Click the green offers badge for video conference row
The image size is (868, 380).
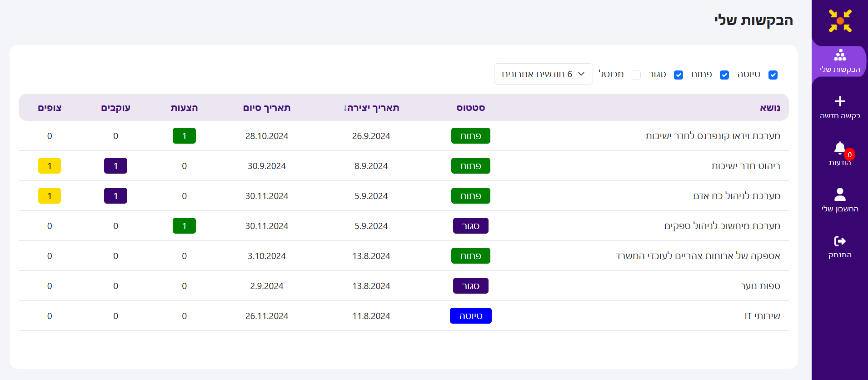pos(184,136)
